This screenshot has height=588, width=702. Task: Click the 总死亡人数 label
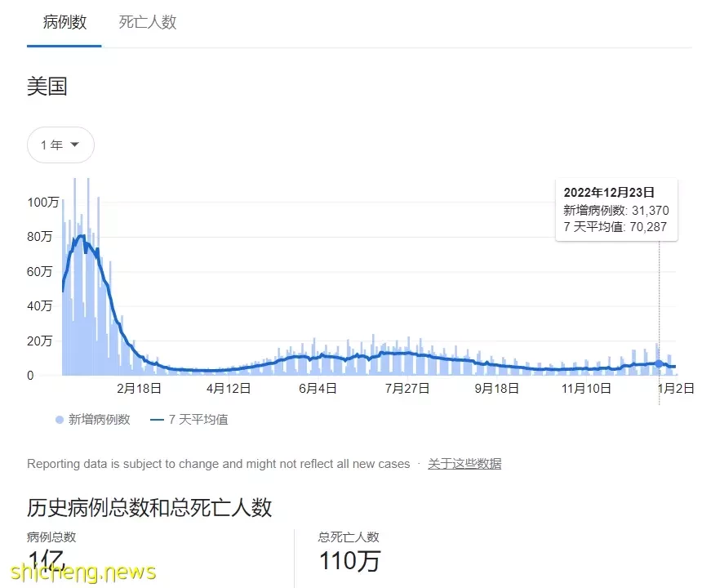(x=349, y=537)
